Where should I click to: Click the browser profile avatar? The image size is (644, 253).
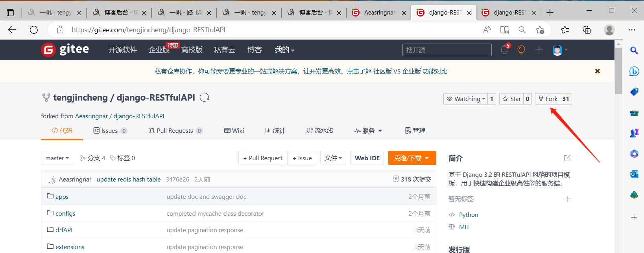pos(609,29)
